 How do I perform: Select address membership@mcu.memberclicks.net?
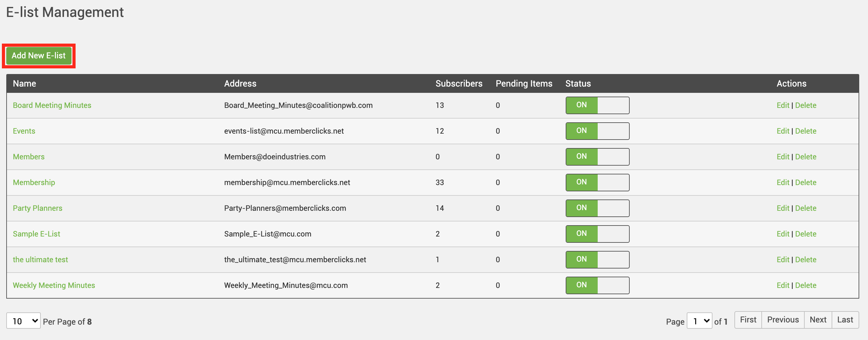pyautogui.click(x=287, y=182)
